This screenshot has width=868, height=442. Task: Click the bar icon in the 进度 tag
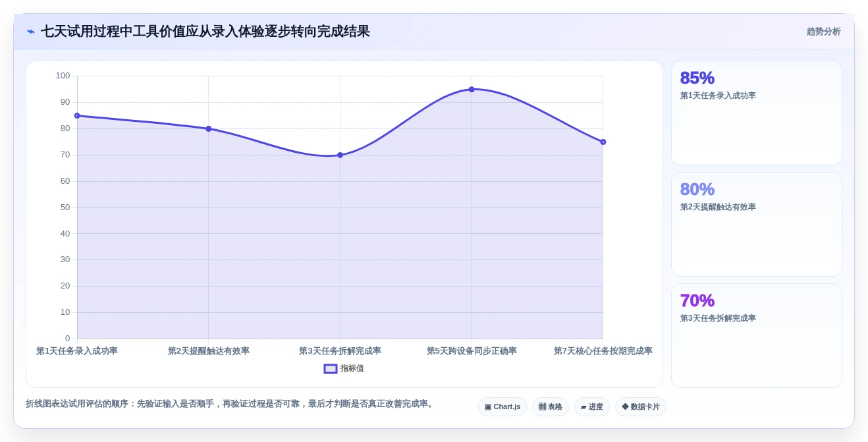pyautogui.click(x=583, y=407)
